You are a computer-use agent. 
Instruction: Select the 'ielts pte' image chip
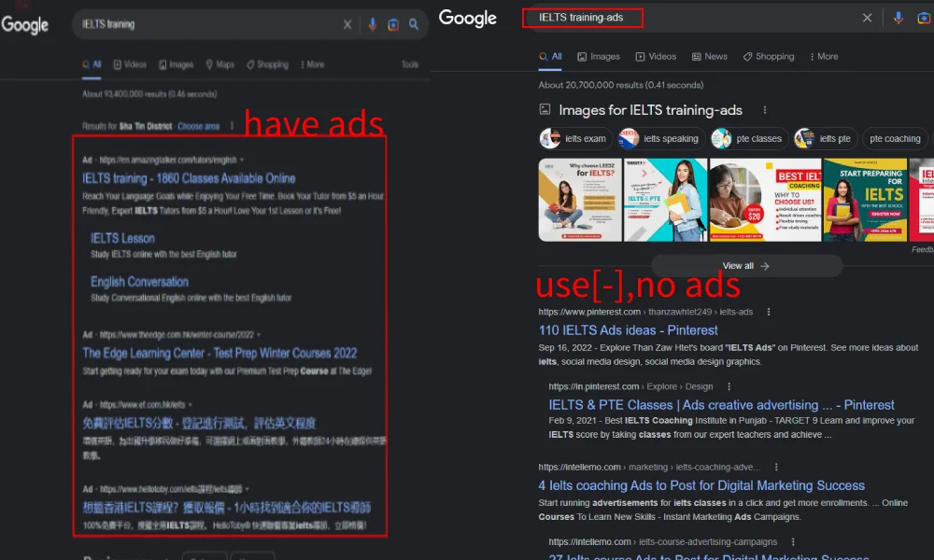825,139
